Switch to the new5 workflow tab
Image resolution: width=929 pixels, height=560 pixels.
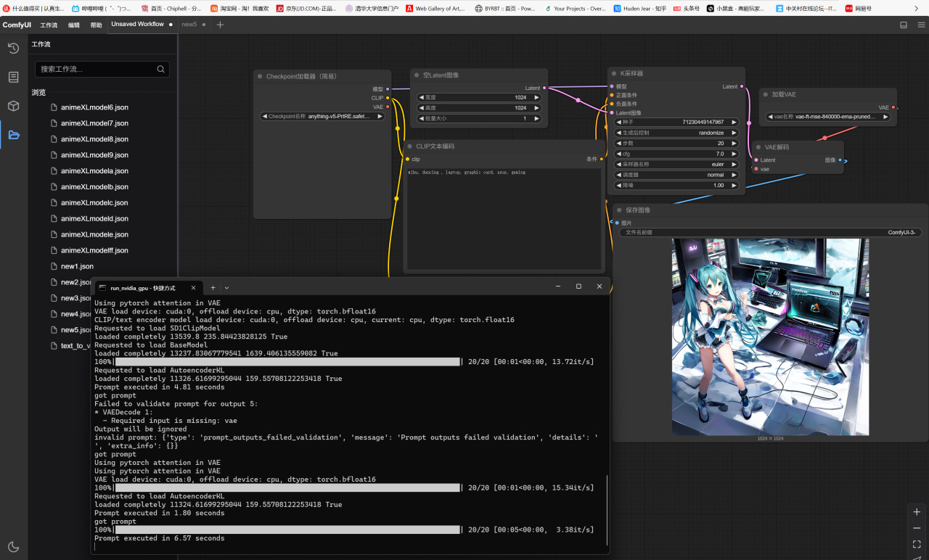tap(189, 25)
